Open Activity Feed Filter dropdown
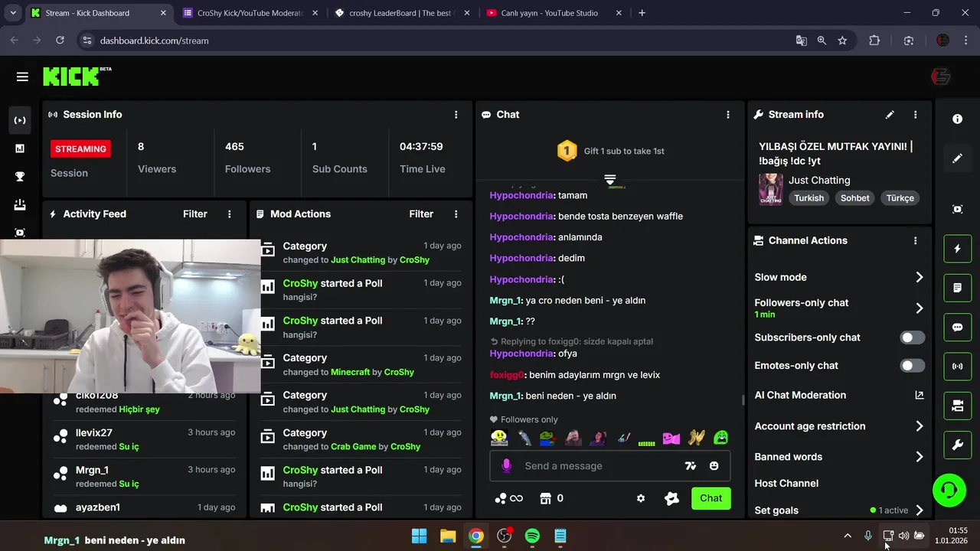Screen dimensions: 980x551 click(195, 214)
